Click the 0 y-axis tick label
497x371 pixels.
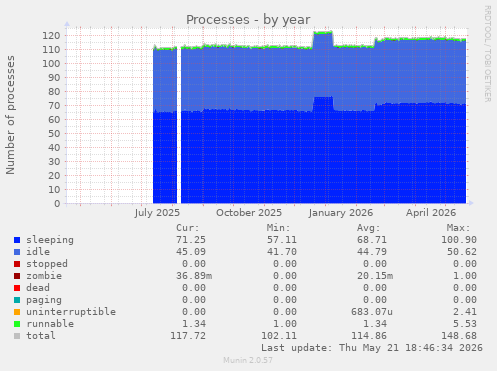click(57, 203)
